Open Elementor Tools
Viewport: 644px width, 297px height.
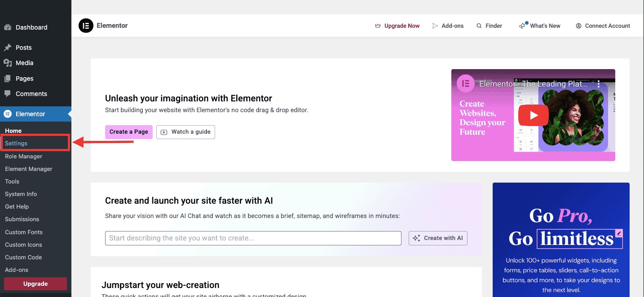[12, 181]
